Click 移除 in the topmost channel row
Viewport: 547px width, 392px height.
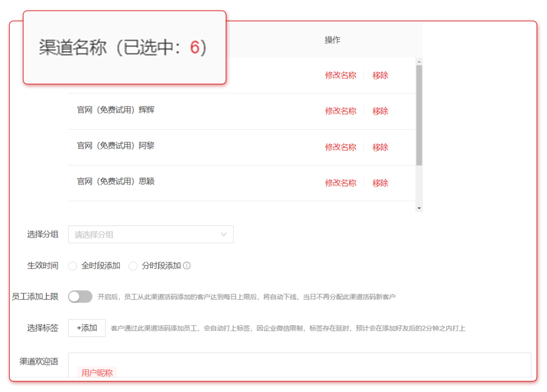[380, 74]
